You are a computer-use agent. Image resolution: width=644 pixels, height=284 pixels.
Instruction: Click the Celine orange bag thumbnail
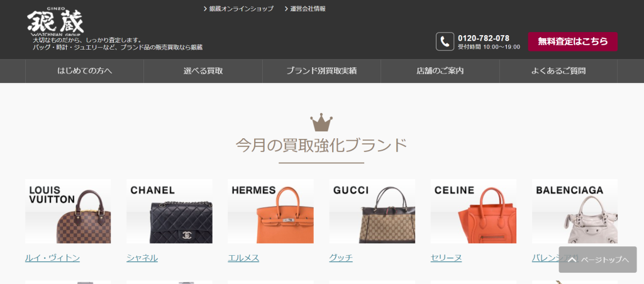pos(474,211)
